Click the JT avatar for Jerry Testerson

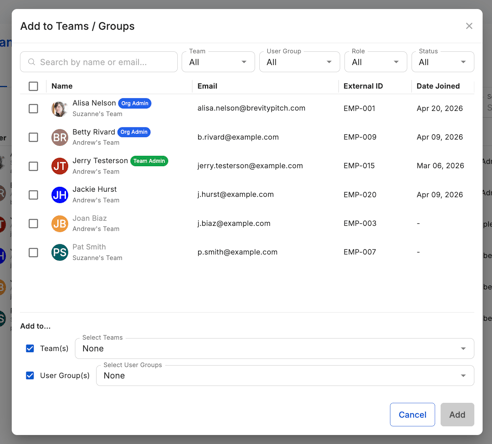pos(60,166)
